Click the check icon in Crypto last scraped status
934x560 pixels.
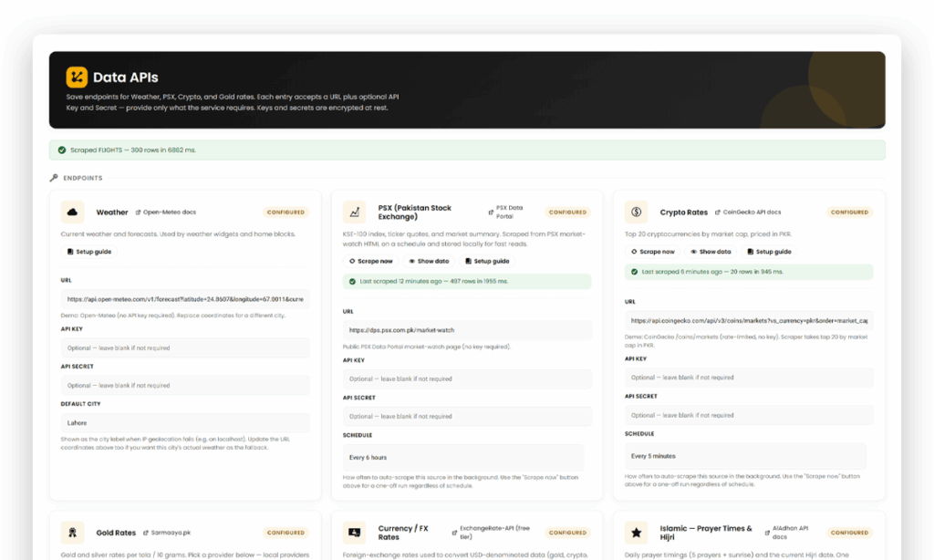(635, 272)
